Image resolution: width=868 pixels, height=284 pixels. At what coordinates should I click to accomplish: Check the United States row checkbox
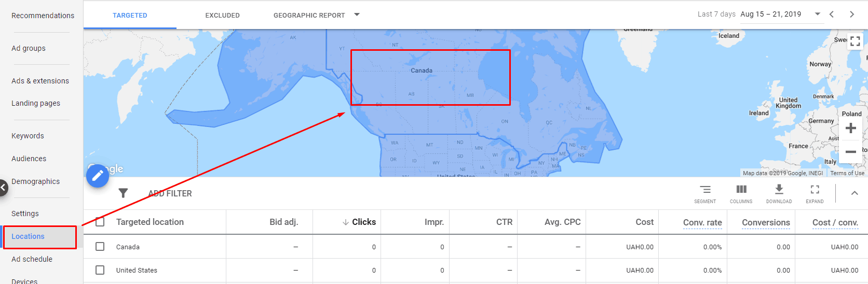(x=100, y=270)
